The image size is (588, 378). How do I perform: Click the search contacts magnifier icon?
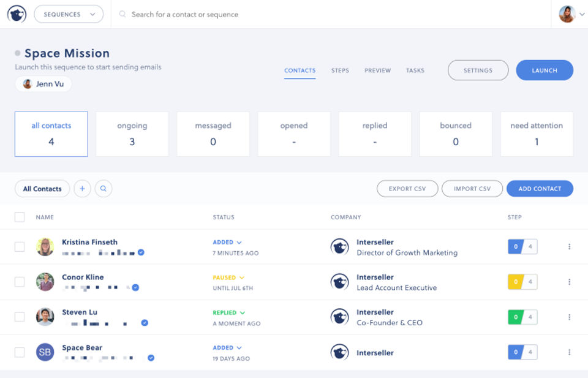[104, 189]
